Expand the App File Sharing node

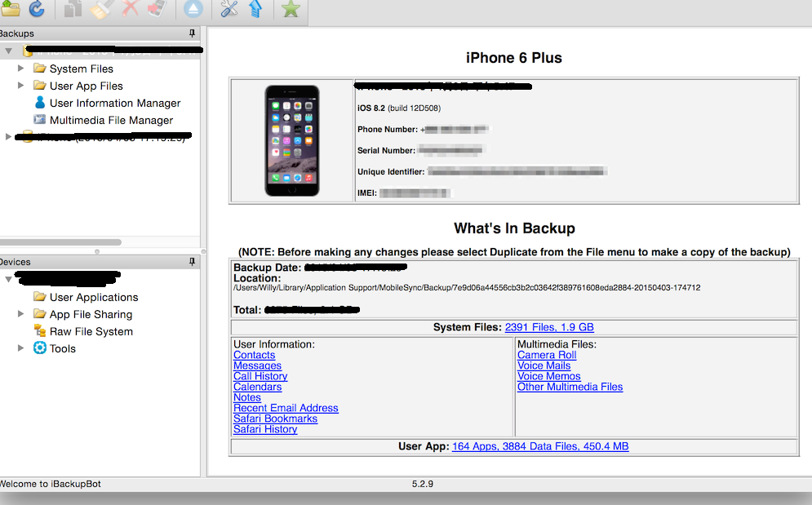point(20,314)
